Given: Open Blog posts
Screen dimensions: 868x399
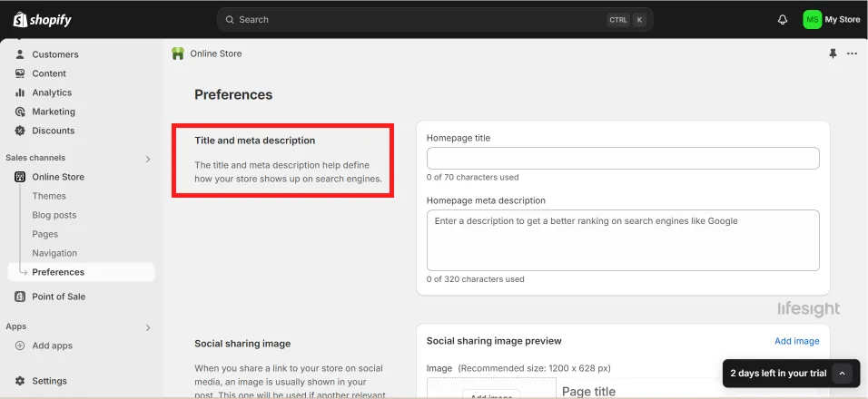Looking at the screenshot, I should tap(54, 215).
